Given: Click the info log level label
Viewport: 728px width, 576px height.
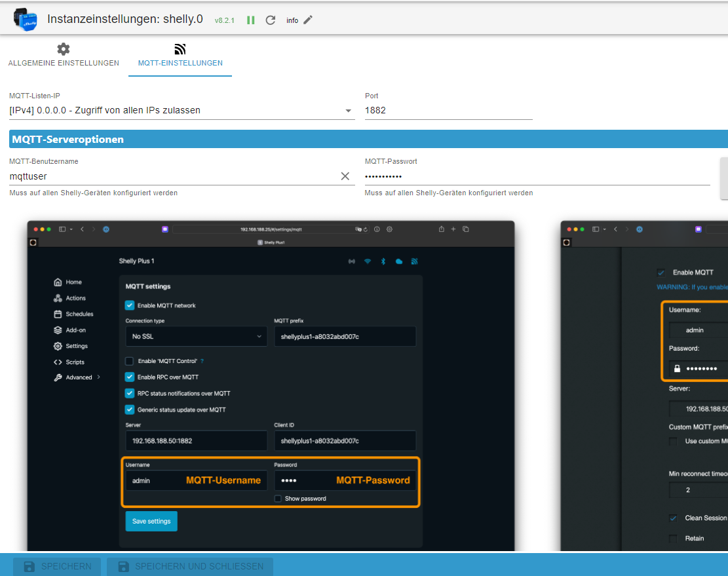Looking at the screenshot, I should [292, 20].
